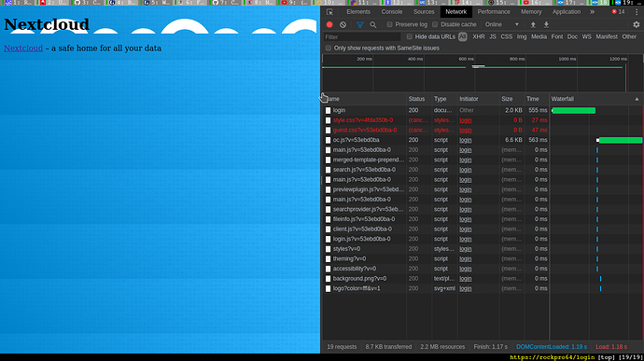Sort by Initiator column header
The image size is (644, 361).
[x=469, y=99]
